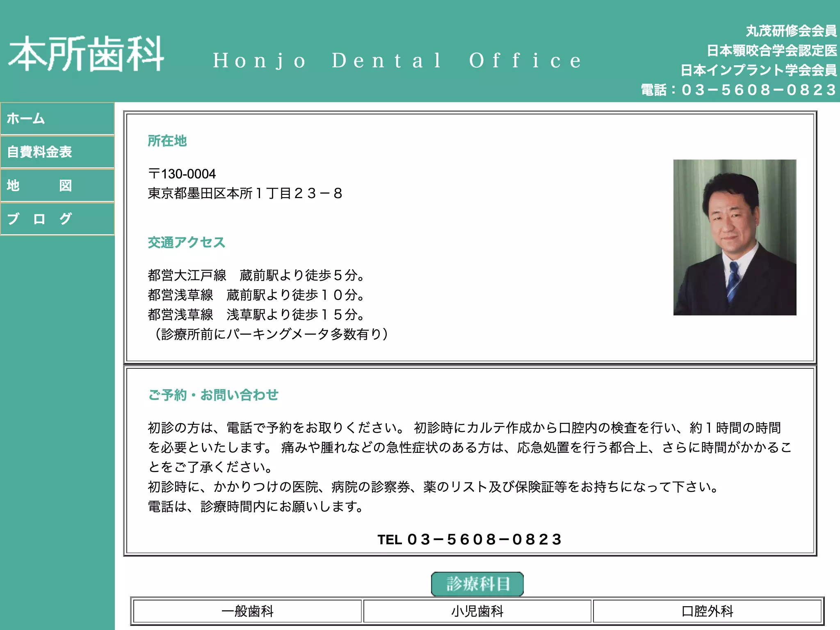Select the postal code 〒130-0004
The height and width of the screenshot is (630, 840).
pyautogui.click(x=182, y=174)
